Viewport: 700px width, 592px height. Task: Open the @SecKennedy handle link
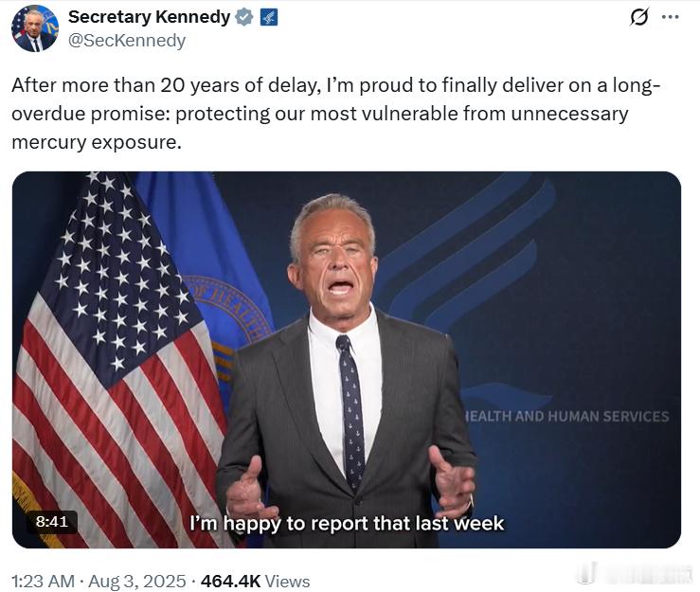[x=127, y=40]
